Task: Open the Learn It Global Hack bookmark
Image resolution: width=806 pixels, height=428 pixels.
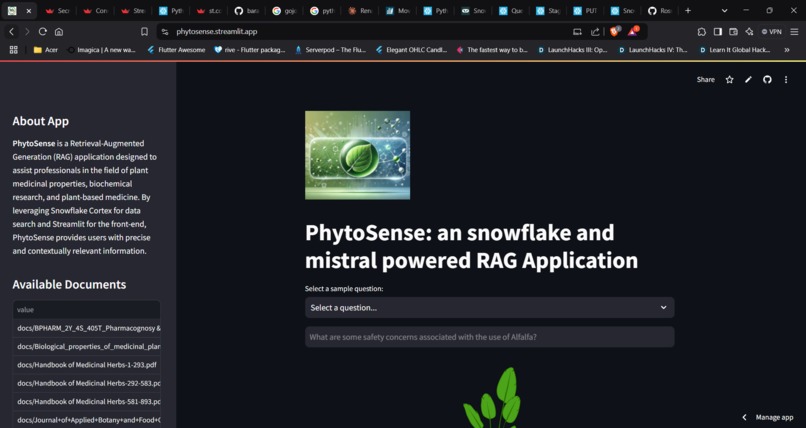Action: coord(735,50)
